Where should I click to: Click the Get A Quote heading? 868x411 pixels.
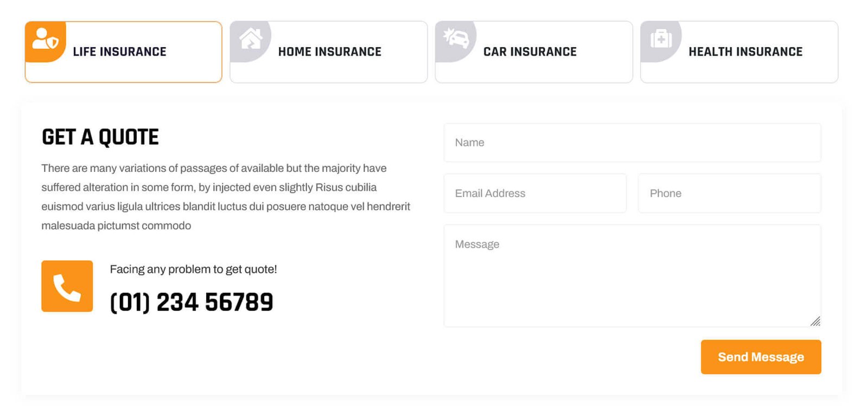(100, 137)
